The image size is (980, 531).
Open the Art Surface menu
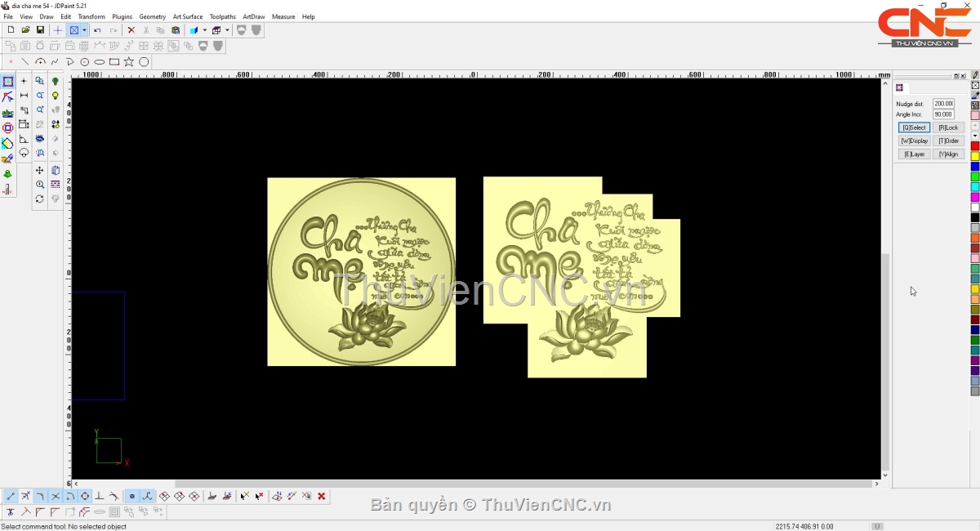click(x=187, y=16)
